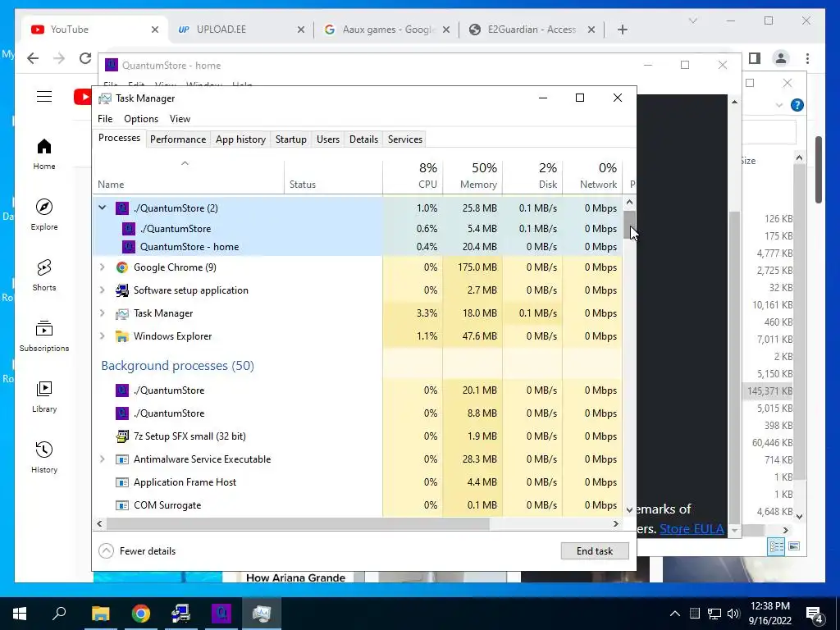Open the Startup tab
840x630 pixels.
[x=291, y=139]
